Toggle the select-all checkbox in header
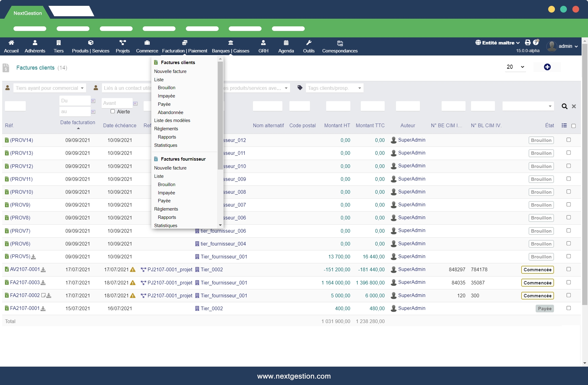Image resolution: width=588 pixels, height=385 pixels. (574, 126)
